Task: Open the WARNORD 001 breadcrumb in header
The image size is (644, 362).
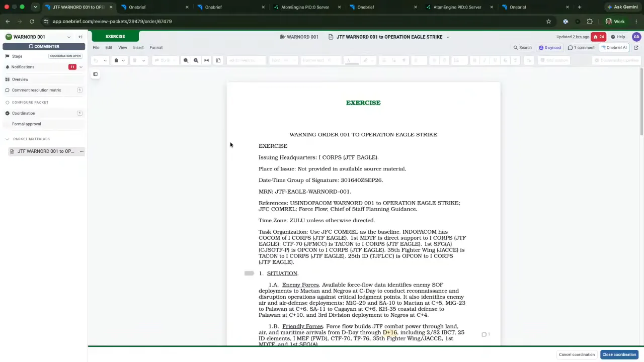Action: coord(299,37)
